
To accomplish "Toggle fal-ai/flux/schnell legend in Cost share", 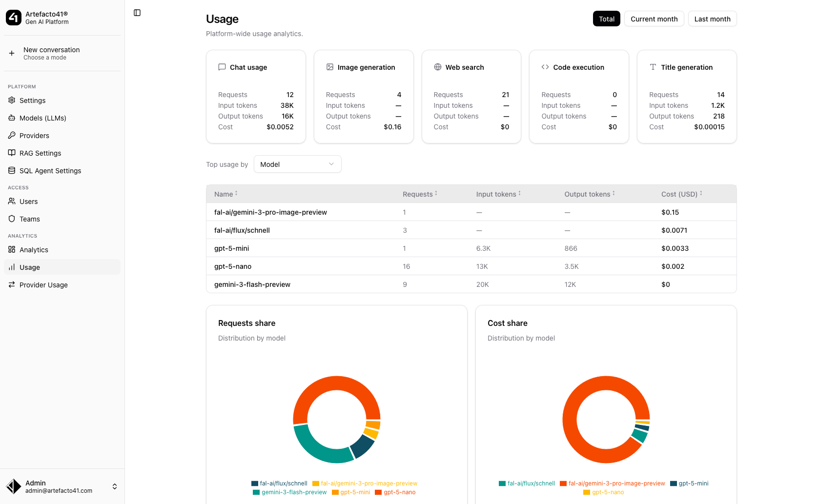I will click(527, 484).
